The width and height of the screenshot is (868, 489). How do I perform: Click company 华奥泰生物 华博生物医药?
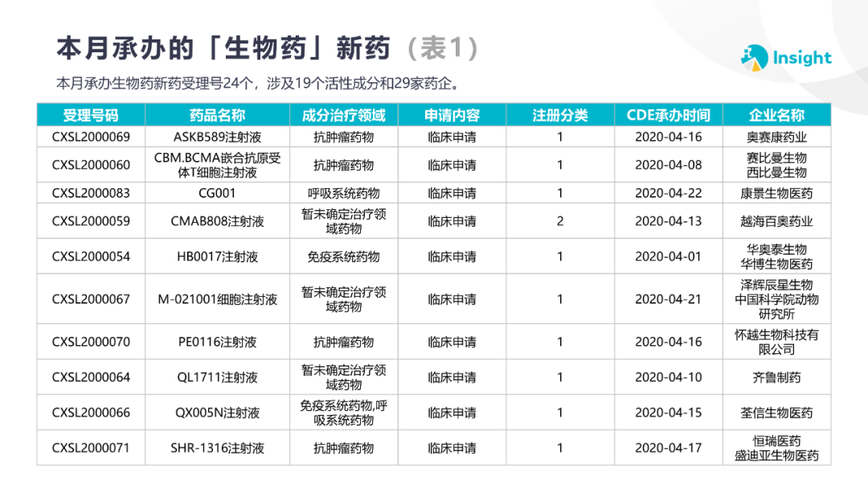pos(776,257)
